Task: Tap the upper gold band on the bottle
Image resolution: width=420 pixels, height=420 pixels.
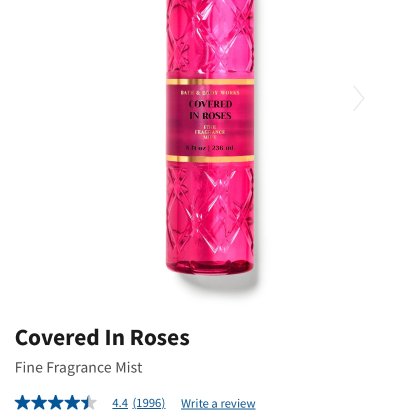Action: 210,82
